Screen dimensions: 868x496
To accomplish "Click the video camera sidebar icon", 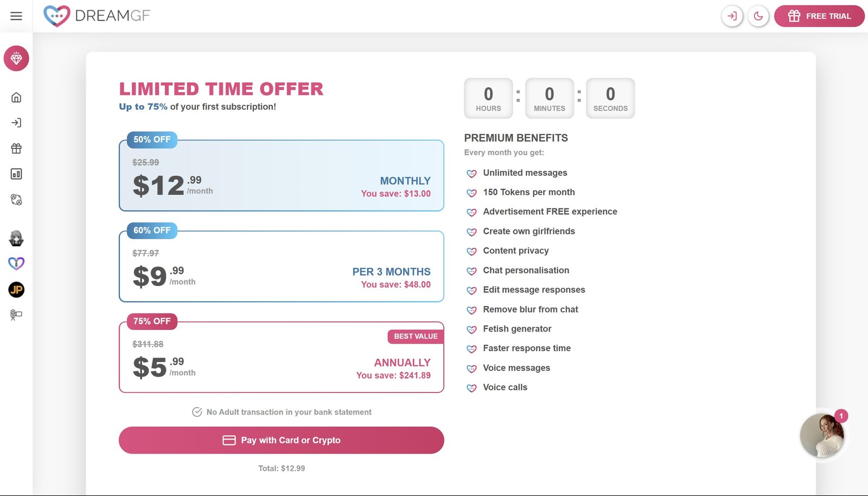I will pos(16,315).
